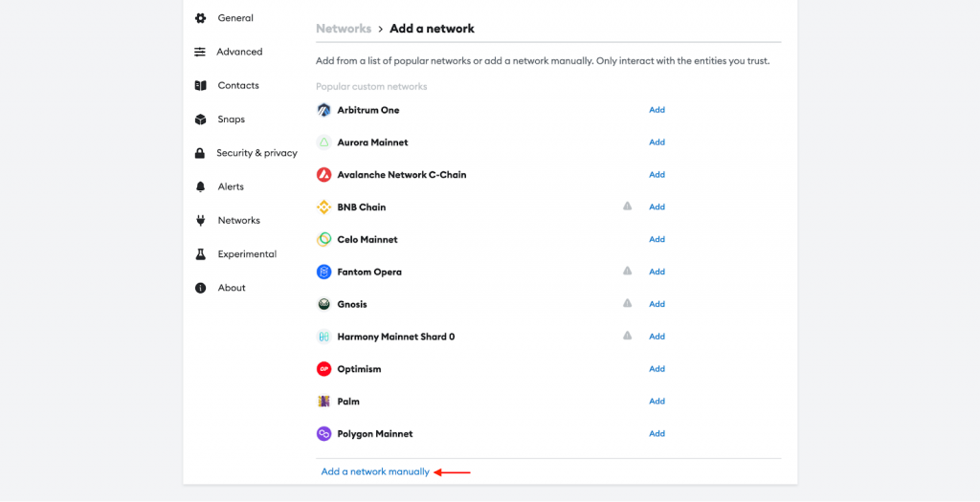Open Security & privacy settings
Screen dimensions: 980x502
(256, 153)
